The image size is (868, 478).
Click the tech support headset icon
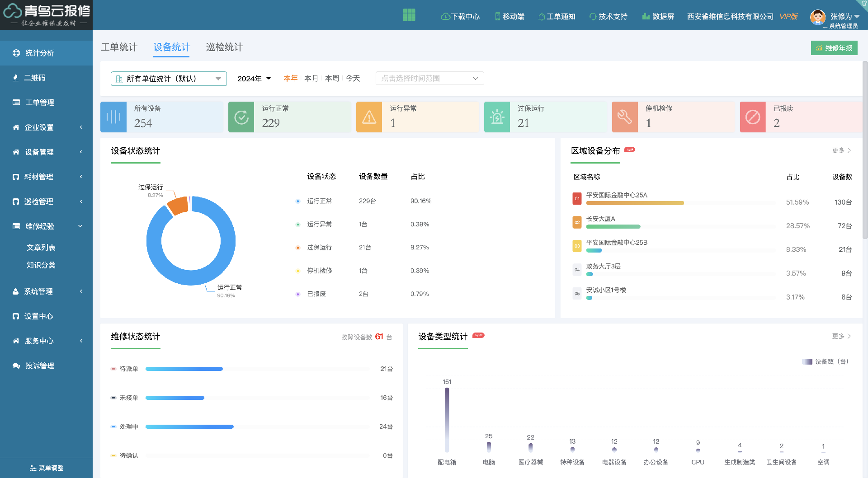point(593,17)
